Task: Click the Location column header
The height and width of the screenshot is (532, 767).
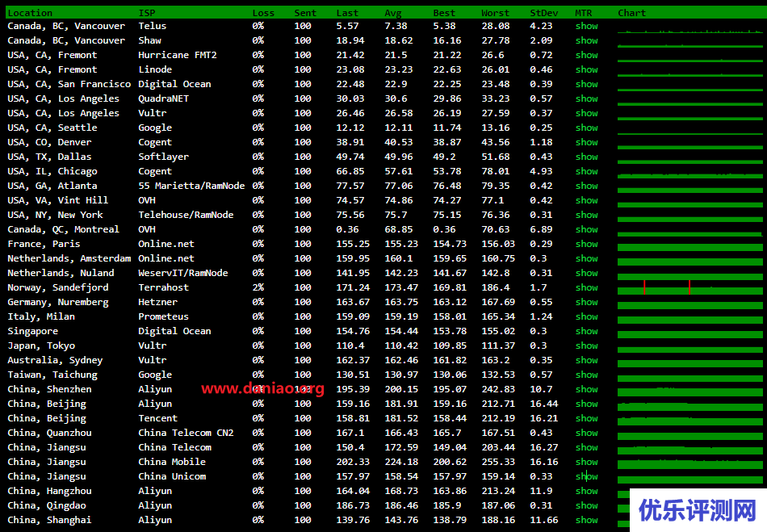Action: [30, 13]
